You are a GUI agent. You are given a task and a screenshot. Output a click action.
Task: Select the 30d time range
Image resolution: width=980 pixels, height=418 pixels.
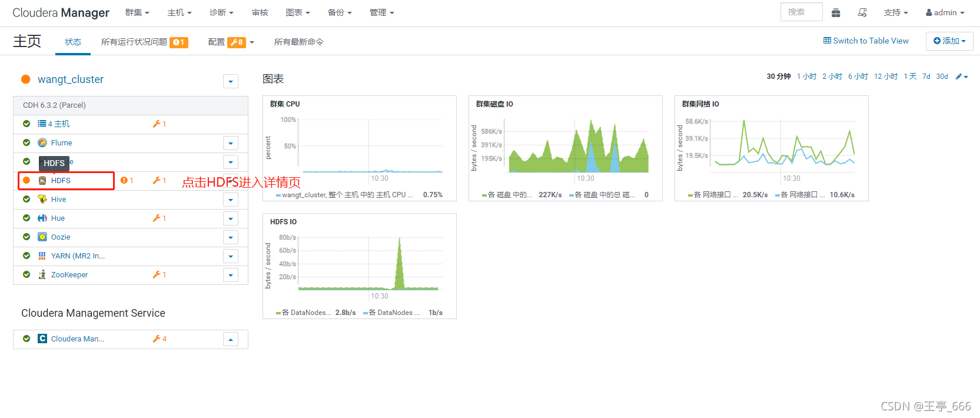click(x=942, y=77)
